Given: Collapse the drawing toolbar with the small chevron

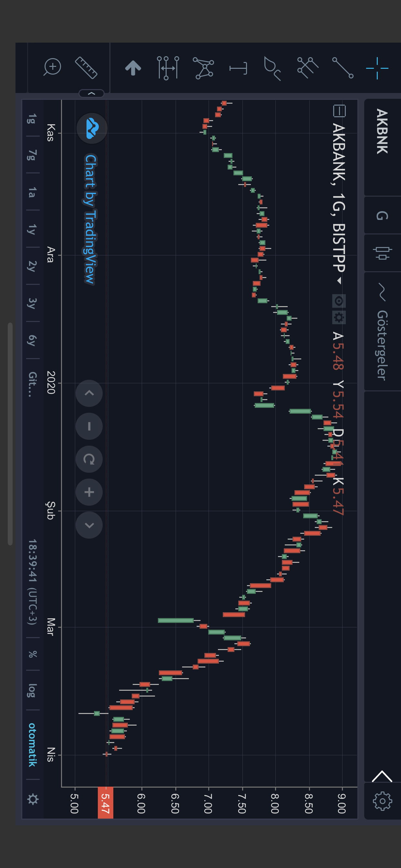Looking at the screenshot, I should (91, 93).
